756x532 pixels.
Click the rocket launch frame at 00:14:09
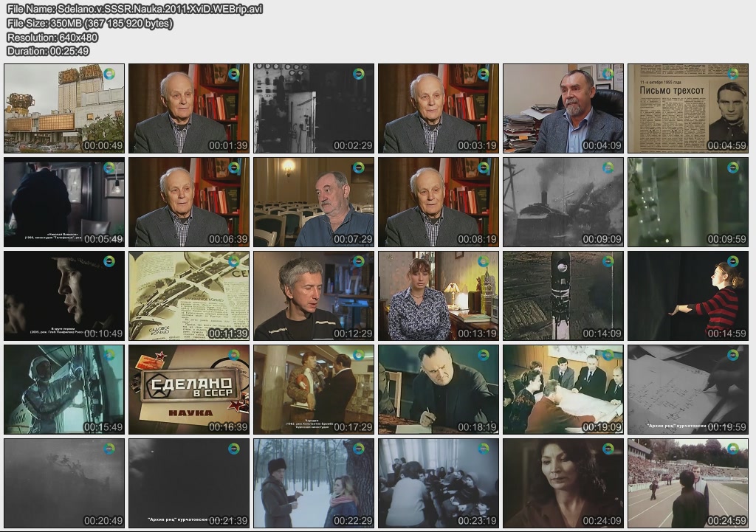[563, 296]
